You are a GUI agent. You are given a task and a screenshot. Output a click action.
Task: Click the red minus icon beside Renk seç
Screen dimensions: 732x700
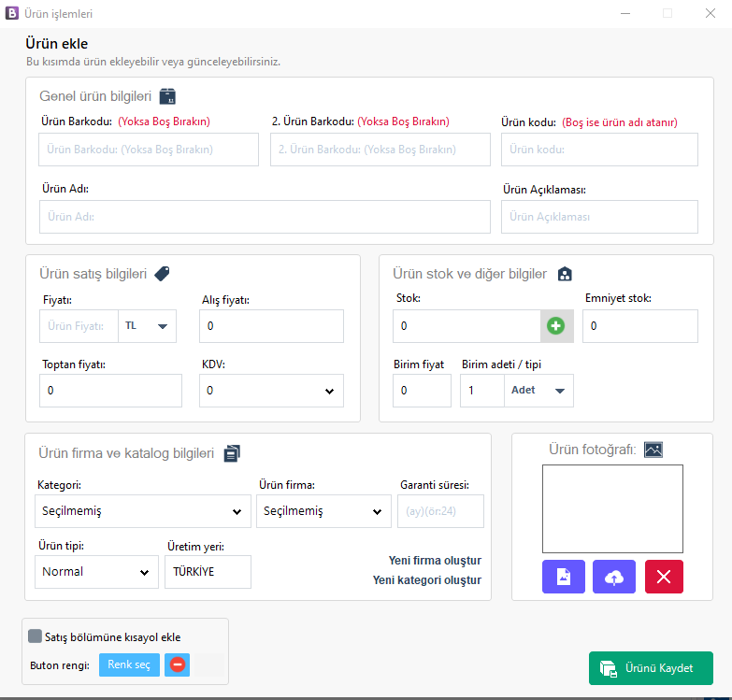pos(177,664)
